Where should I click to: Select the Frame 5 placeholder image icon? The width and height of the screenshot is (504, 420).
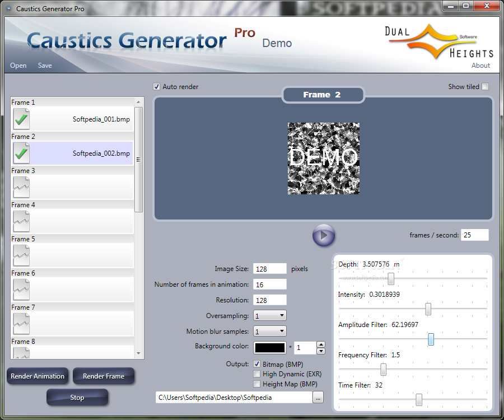21,255
